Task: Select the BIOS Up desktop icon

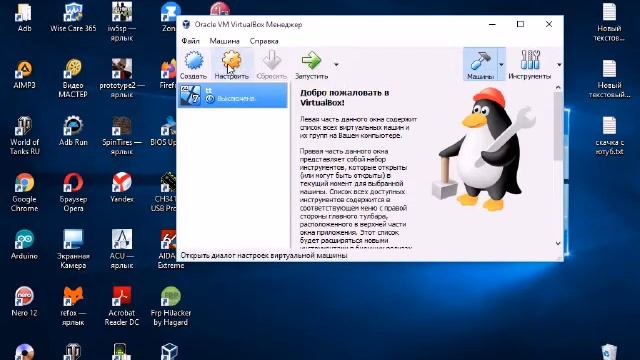Action: click(x=164, y=131)
